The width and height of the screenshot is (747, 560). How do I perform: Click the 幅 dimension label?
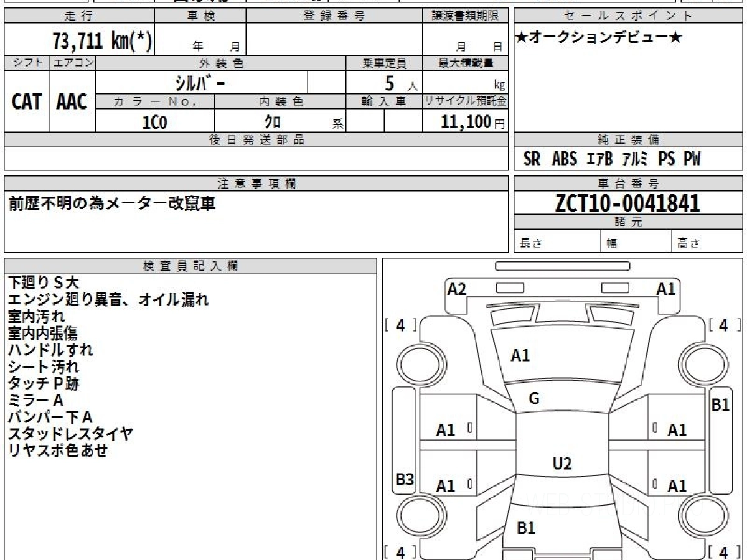(612, 244)
